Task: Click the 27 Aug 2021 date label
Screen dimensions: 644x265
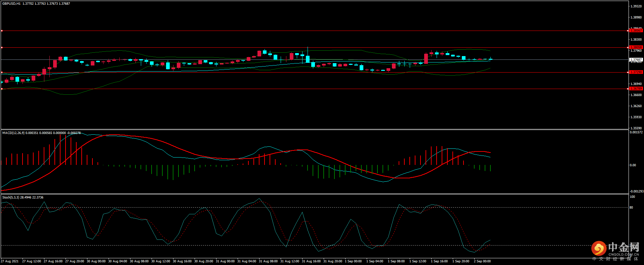Action: pos(10,261)
